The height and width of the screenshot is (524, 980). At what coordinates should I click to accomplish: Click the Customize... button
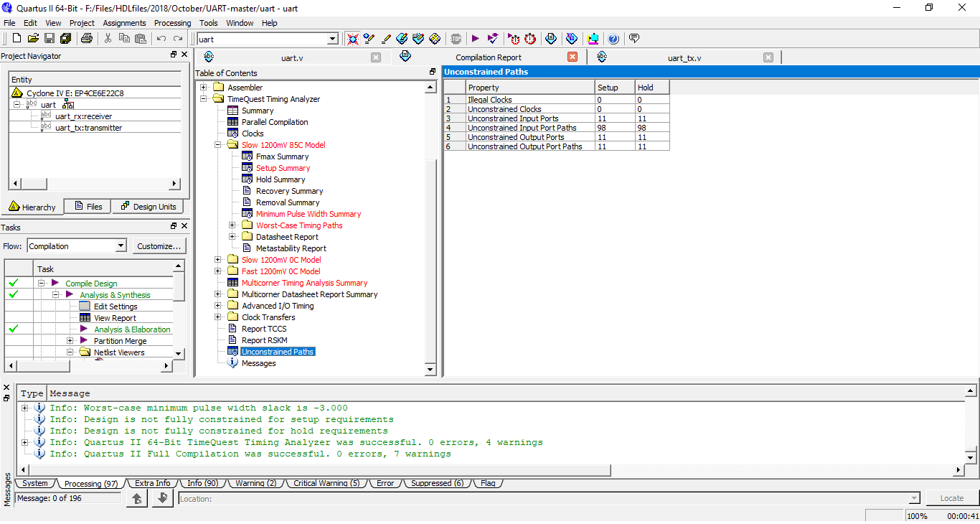[159, 246]
